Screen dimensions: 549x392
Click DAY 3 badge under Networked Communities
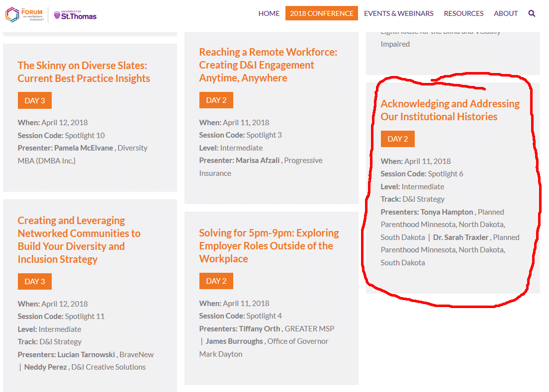point(35,281)
